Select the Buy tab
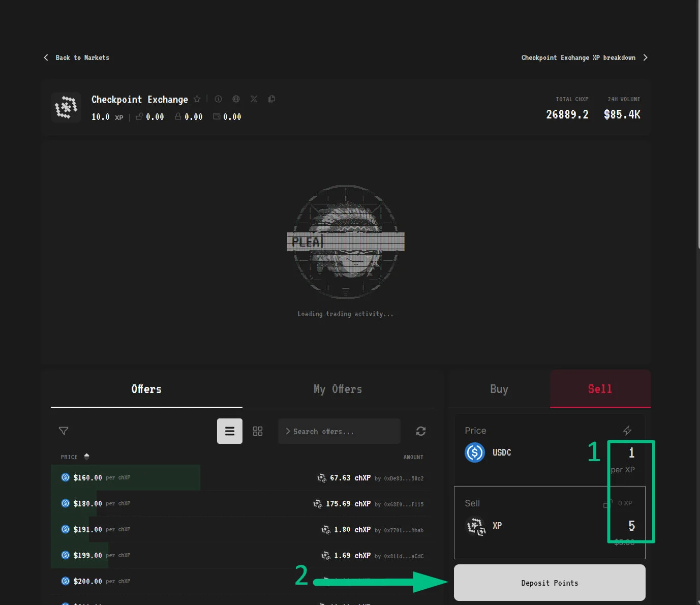Screen dimensions: 700x605 499,389
